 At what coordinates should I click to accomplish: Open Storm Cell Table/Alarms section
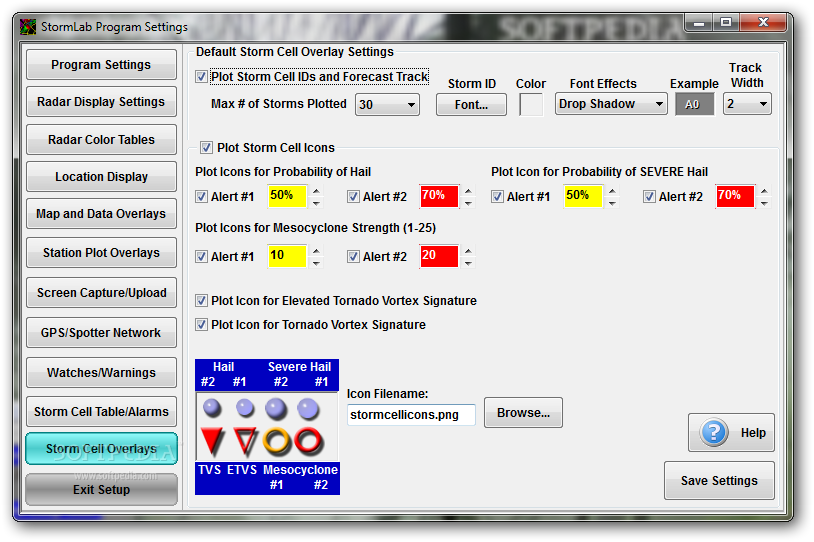pyautogui.click(x=101, y=412)
